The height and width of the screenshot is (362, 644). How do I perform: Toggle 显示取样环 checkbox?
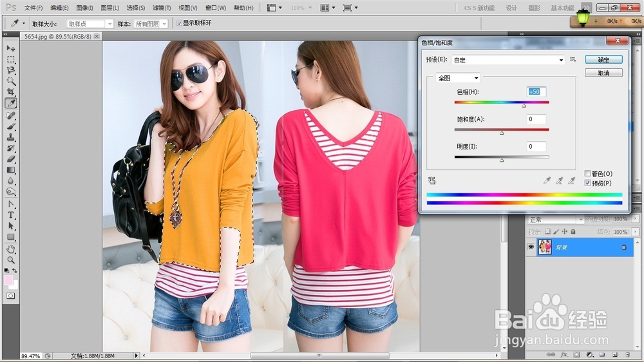click(179, 23)
